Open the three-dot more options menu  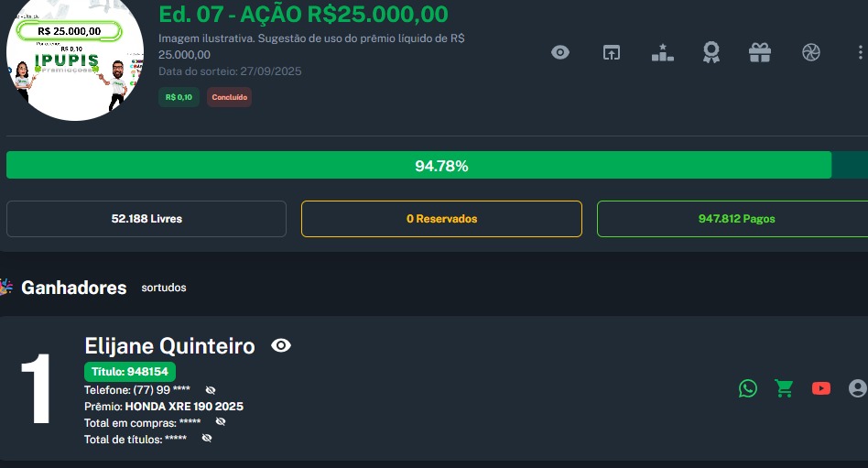(859, 52)
